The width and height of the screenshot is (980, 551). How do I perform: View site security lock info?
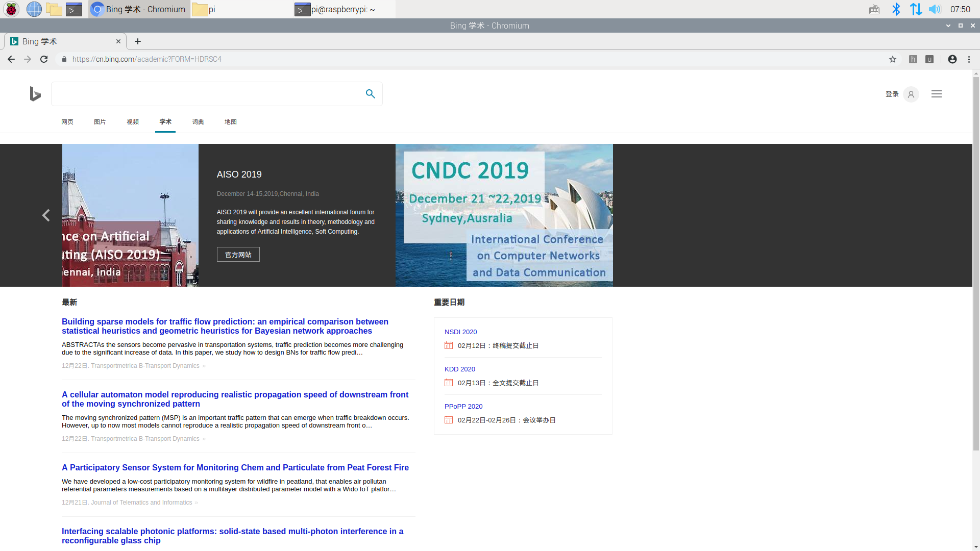click(64, 59)
